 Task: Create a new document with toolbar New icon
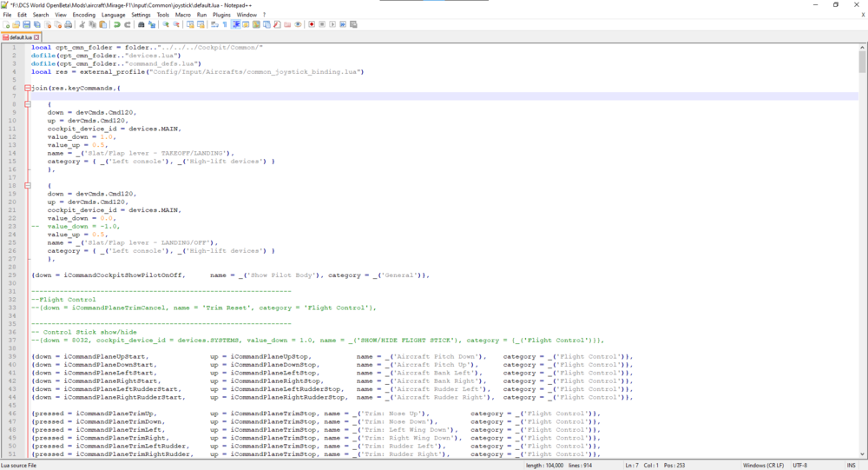[6, 24]
